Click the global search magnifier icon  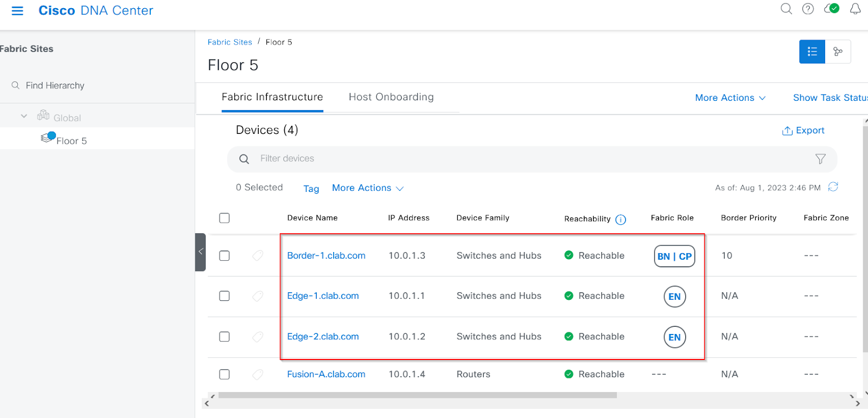(786, 9)
